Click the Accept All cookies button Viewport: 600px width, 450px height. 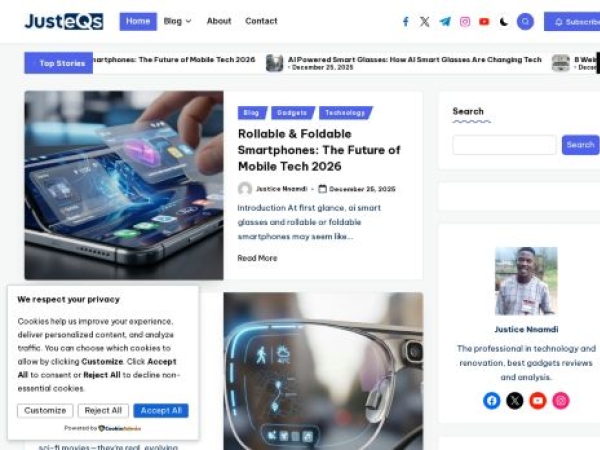point(161,411)
